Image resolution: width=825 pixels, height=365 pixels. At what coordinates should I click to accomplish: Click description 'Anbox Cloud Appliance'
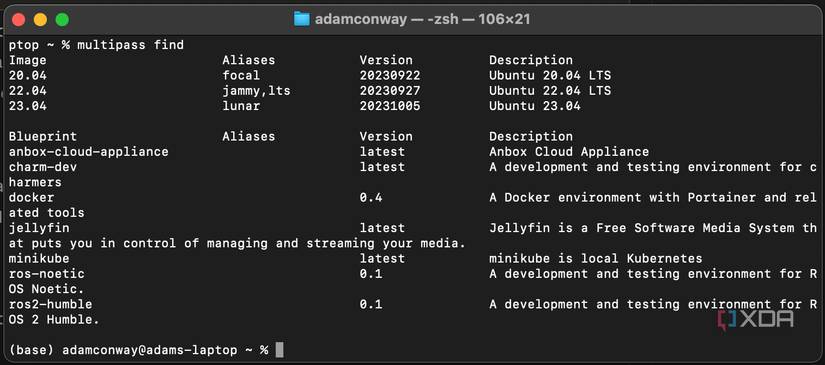pyautogui.click(x=569, y=151)
